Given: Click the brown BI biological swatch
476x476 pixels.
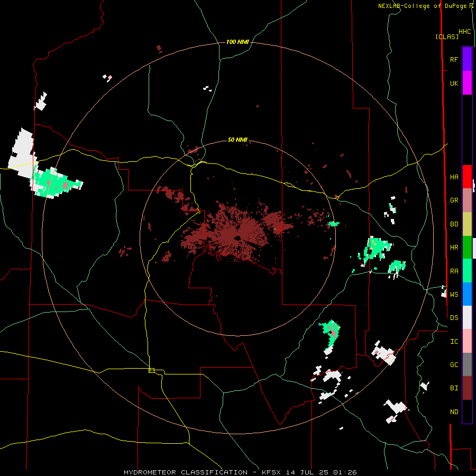Looking at the screenshot, I should pyautogui.click(x=467, y=388).
